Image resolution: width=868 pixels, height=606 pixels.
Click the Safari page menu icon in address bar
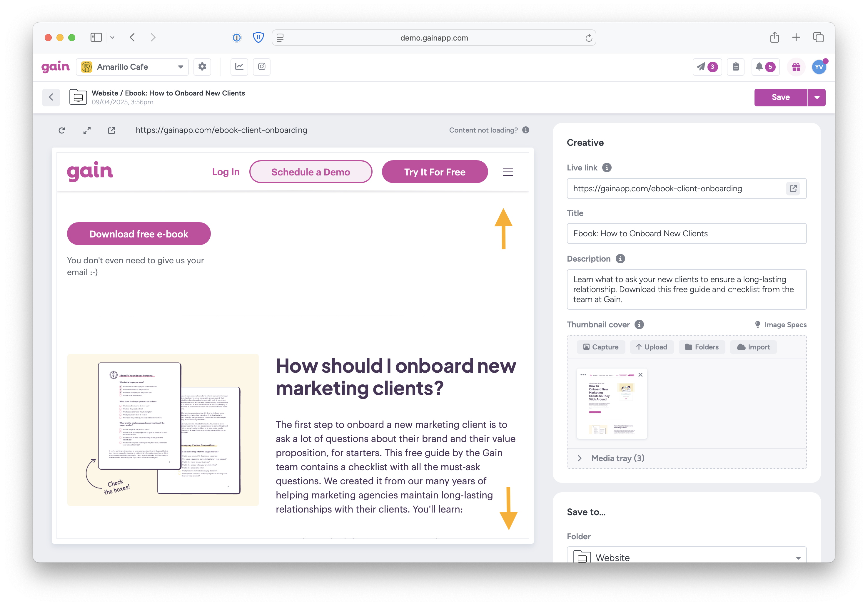pos(280,38)
